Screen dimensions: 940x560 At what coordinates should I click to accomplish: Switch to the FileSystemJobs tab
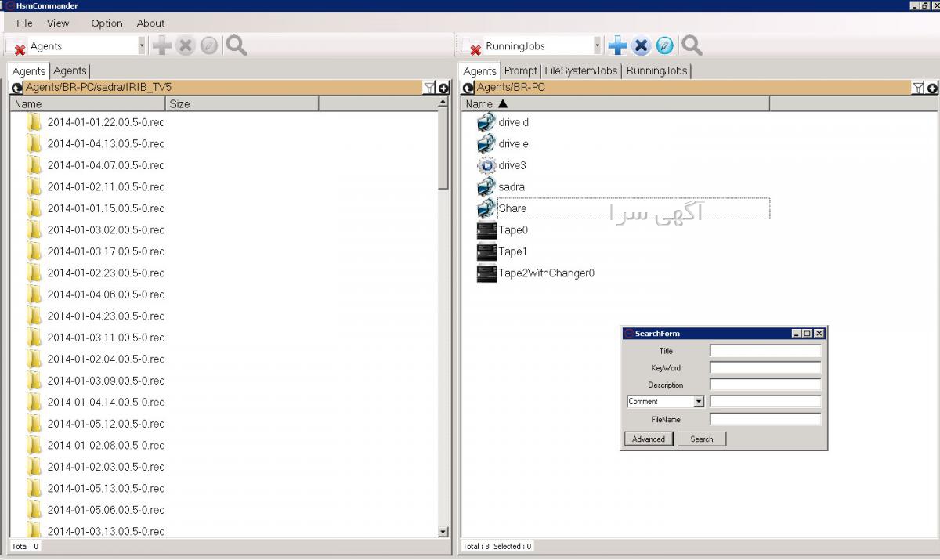[581, 70]
